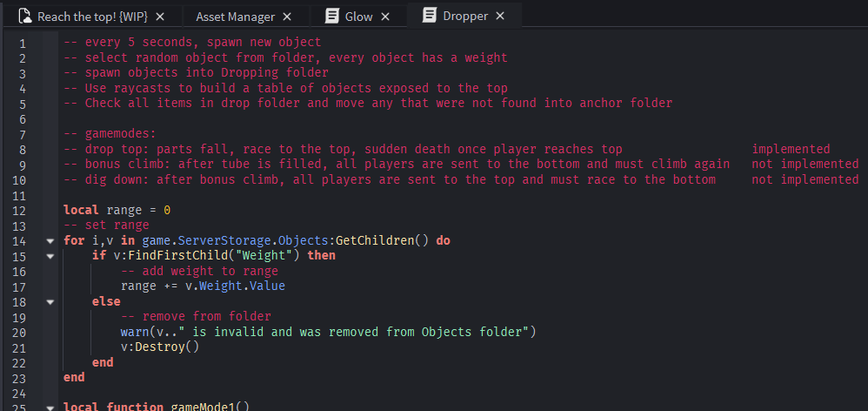Screen dimensions: 868x411
Task: Fold the else block on line 18
Action: 50,301
